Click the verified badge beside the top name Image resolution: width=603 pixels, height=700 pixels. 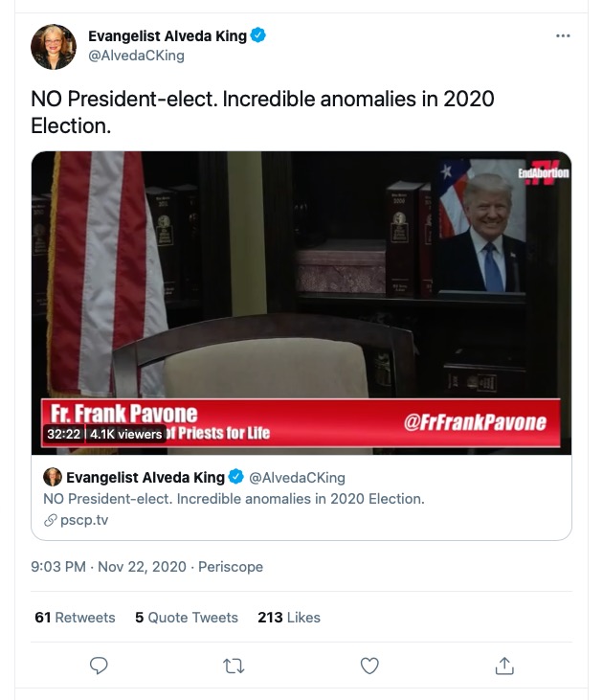[x=258, y=36]
